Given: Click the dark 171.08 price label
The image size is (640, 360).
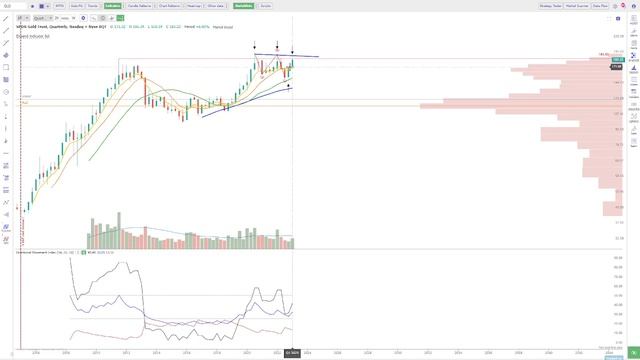Looking at the screenshot, I should (x=617, y=67).
